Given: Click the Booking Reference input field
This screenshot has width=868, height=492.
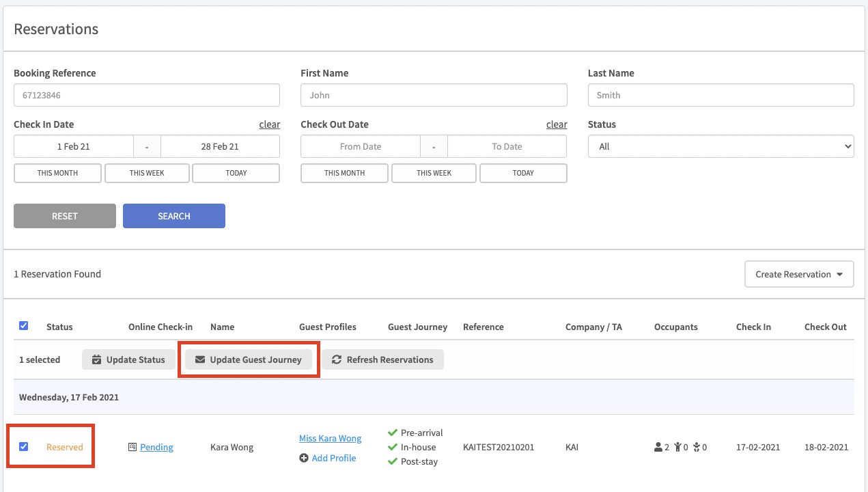Looking at the screenshot, I should point(147,95).
